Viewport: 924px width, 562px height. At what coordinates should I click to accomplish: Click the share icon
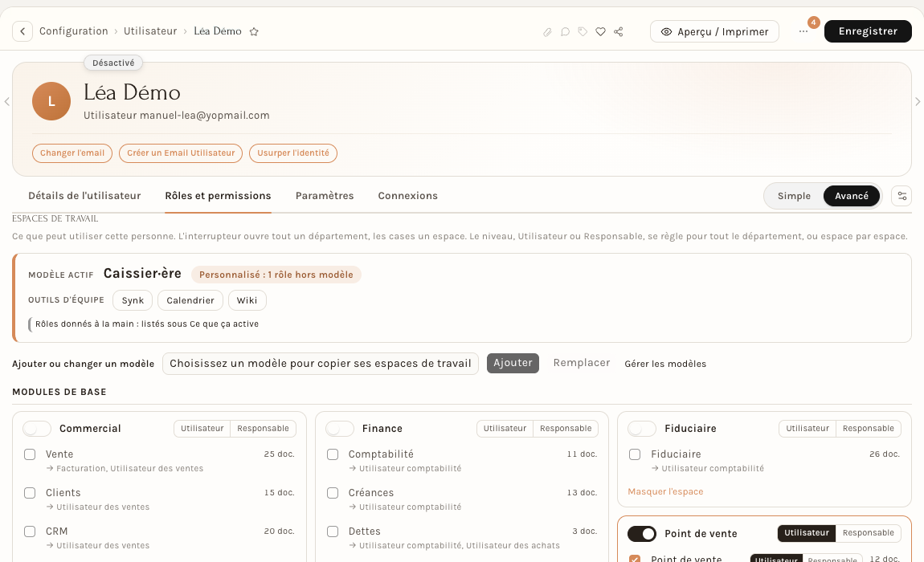618,32
